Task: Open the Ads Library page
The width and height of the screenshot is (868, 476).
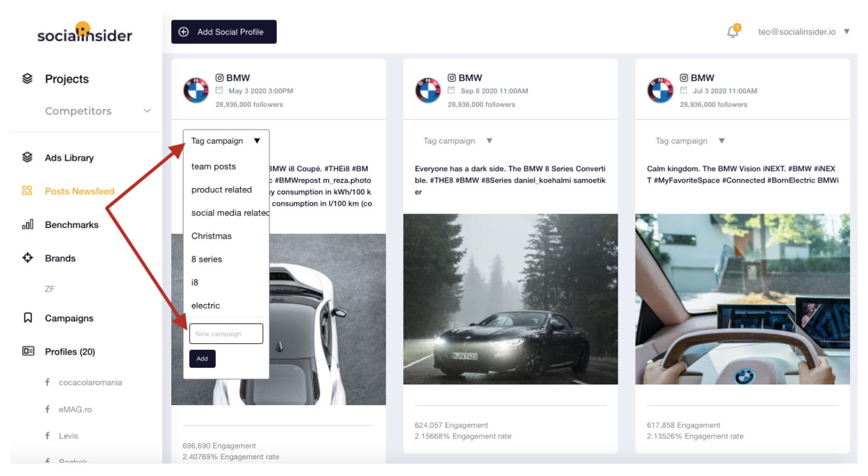Action: coord(69,158)
